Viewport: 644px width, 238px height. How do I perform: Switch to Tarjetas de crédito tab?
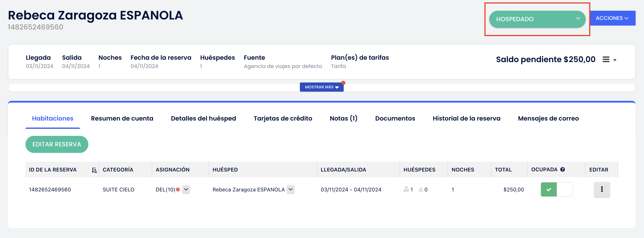(283, 118)
